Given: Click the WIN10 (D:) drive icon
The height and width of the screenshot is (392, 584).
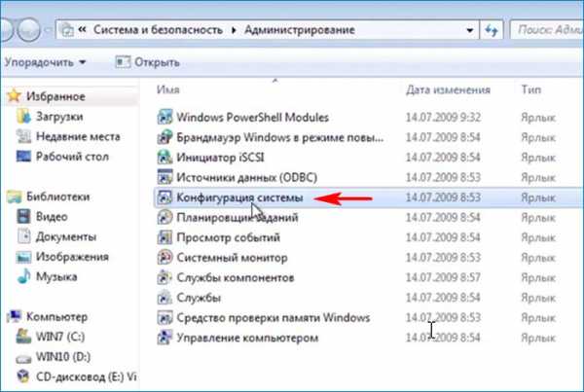Looking at the screenshot, I should (x=23, y=358).
